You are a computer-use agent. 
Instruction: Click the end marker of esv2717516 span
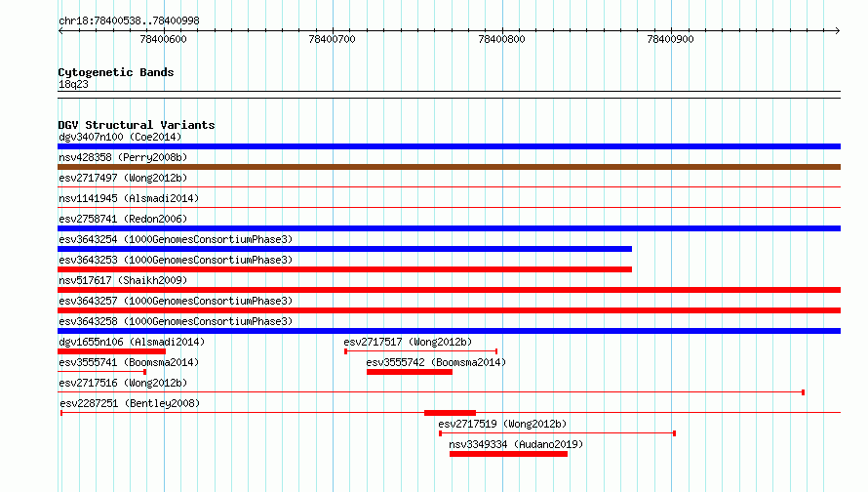pos(804,392)
